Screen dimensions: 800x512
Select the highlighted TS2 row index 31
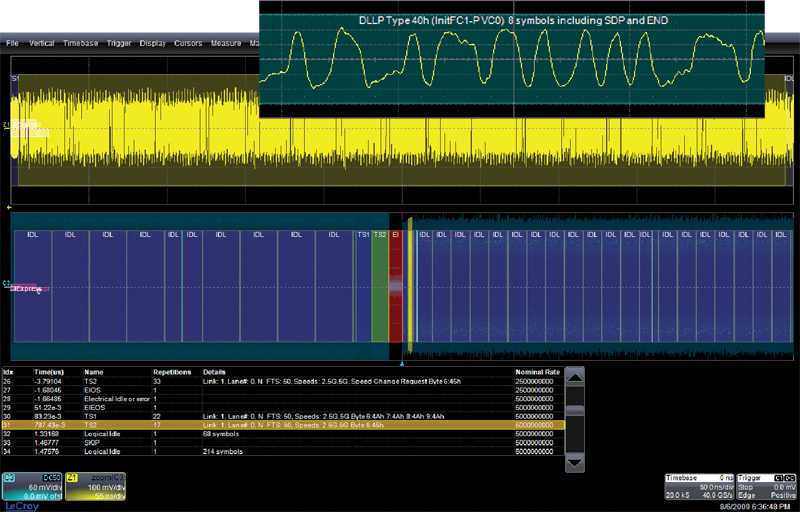pos(280,425)
